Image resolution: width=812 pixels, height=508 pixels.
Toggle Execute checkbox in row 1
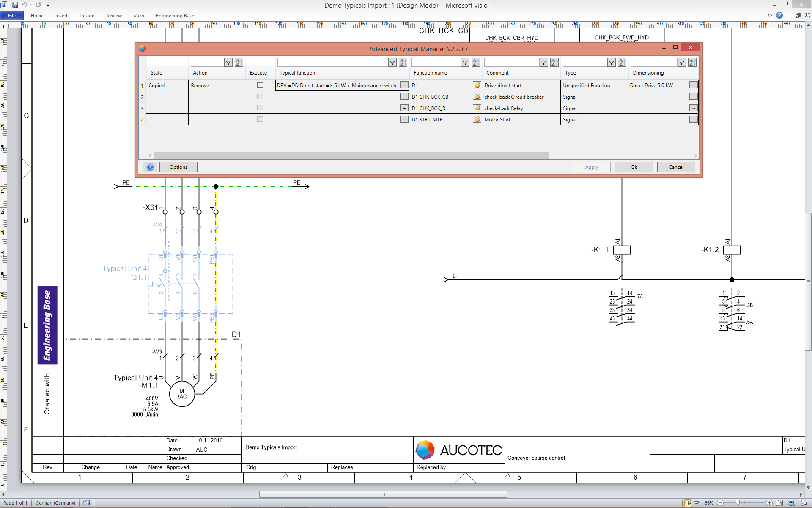(x=260, y=85)
